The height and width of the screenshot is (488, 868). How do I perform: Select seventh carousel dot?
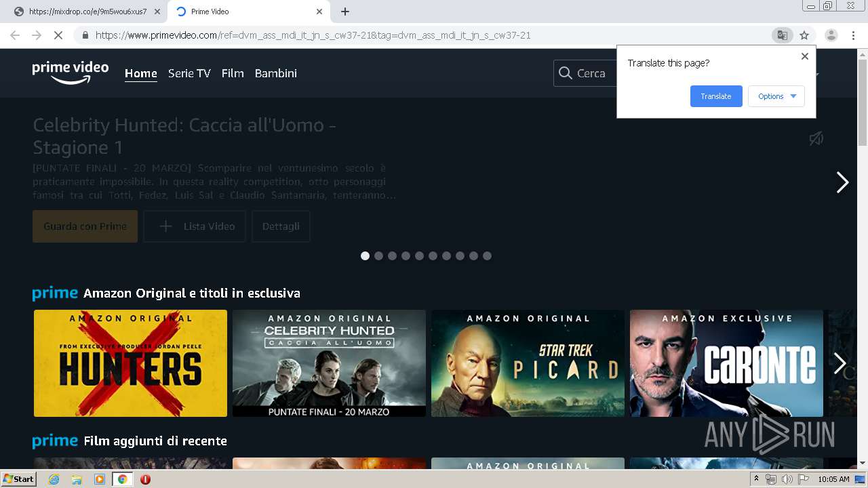(446, 256)
